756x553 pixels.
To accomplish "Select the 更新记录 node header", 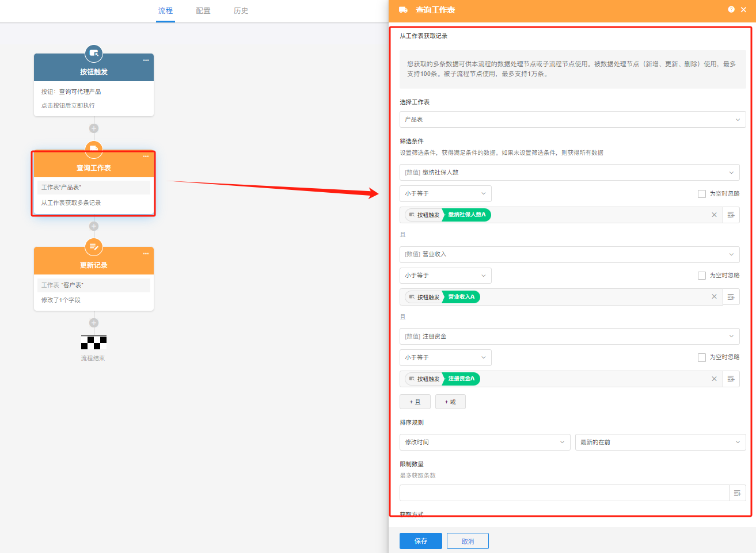I will pos(94,261).
